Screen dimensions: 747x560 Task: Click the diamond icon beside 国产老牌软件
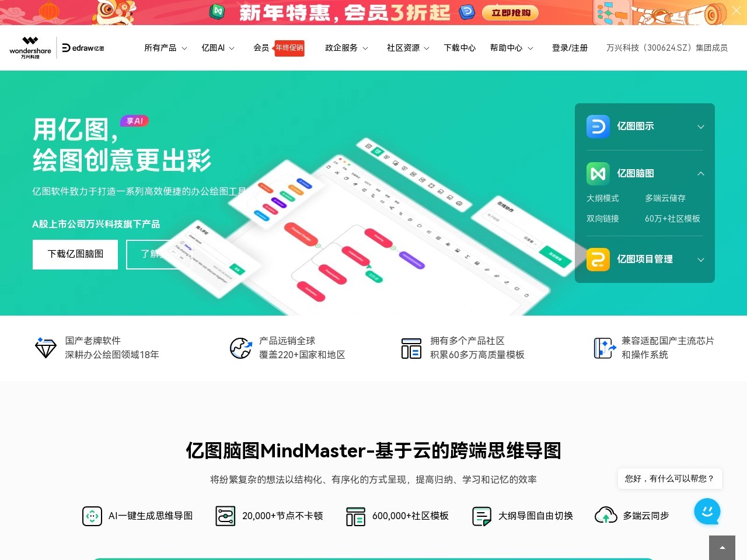click(x=45, y=348)
